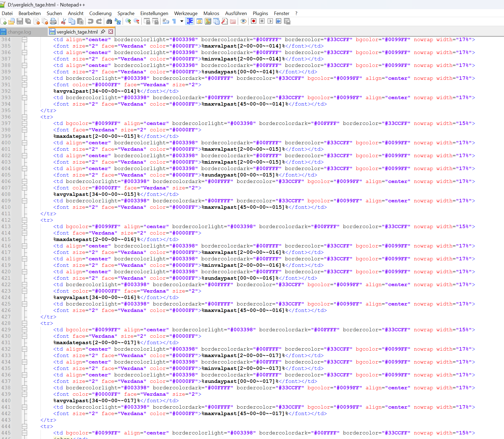Play back the recorded macro icon
504x439 pixels.
click(270, 21)
